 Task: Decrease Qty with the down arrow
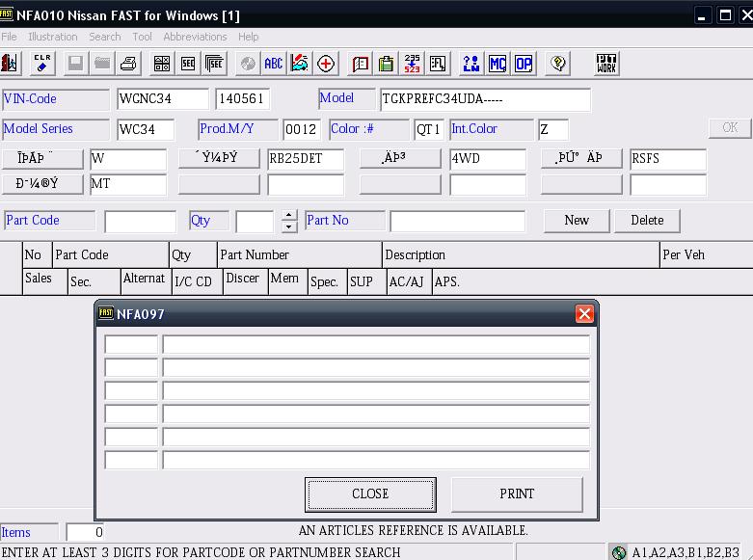(288, 227)
